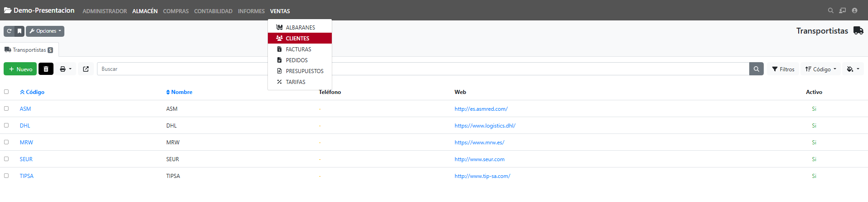868x202 pixels.
Task: Open the row color paint bucket dropdown
Action: click(x=853, y=69)
